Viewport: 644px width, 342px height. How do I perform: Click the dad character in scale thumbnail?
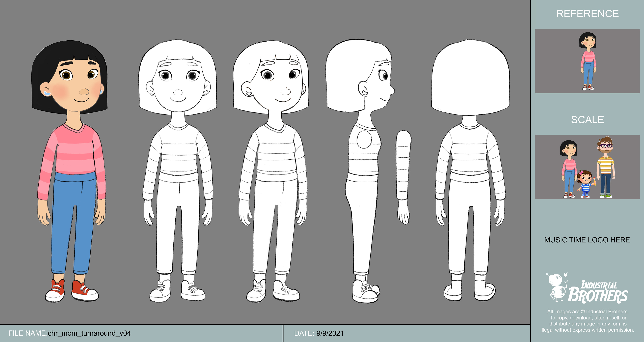(x=606, y=167)
